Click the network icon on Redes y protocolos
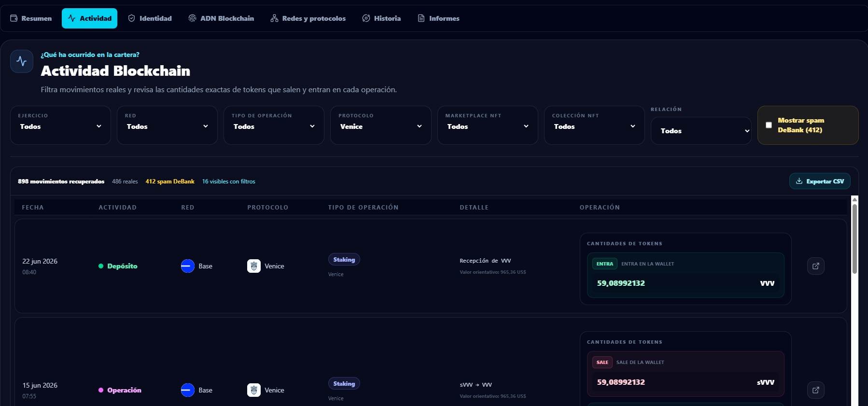This screenshot has height=406, width=868. (x=274, y=18)
